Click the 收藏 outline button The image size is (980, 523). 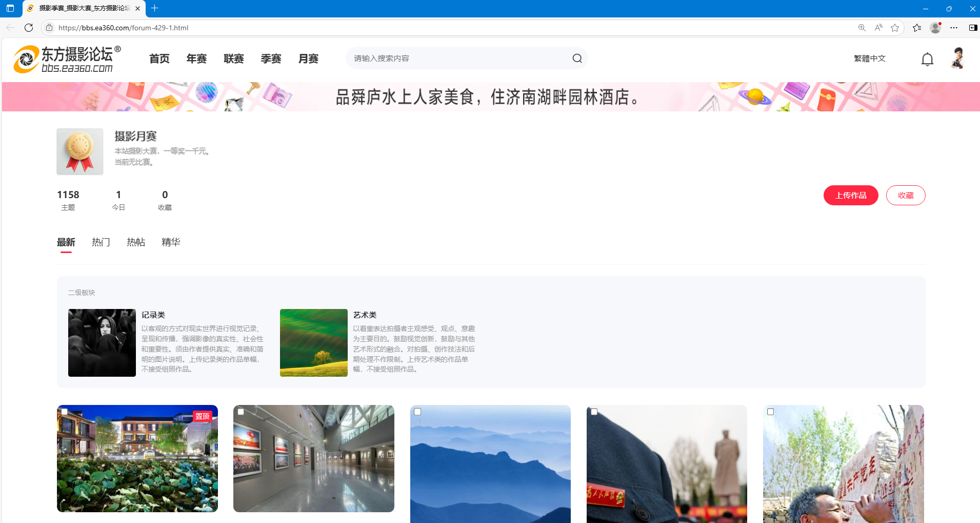coord(905,196)
